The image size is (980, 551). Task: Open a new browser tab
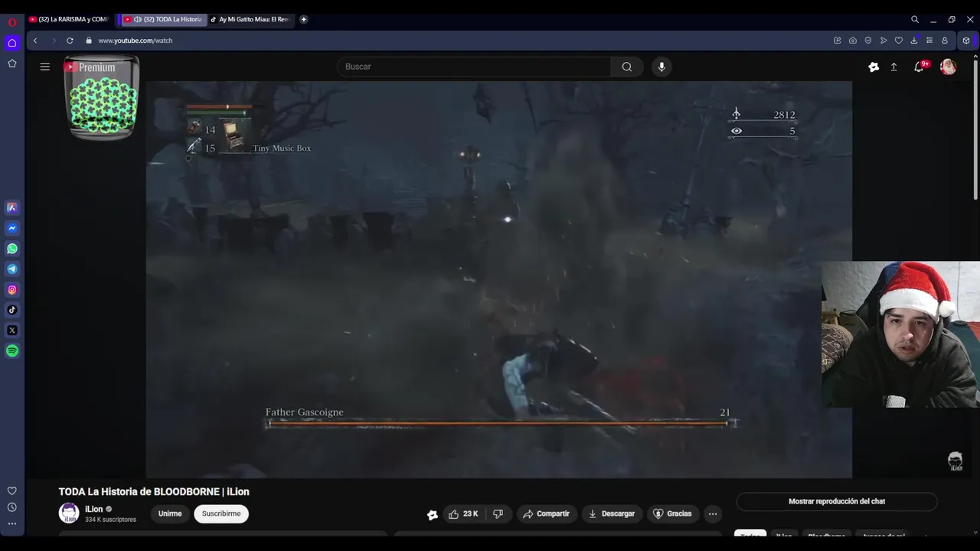tap(304, 19)
